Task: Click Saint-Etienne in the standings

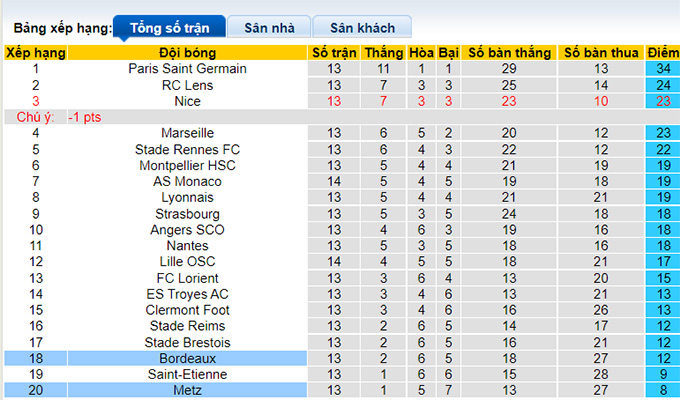Action: coord(187,374)
